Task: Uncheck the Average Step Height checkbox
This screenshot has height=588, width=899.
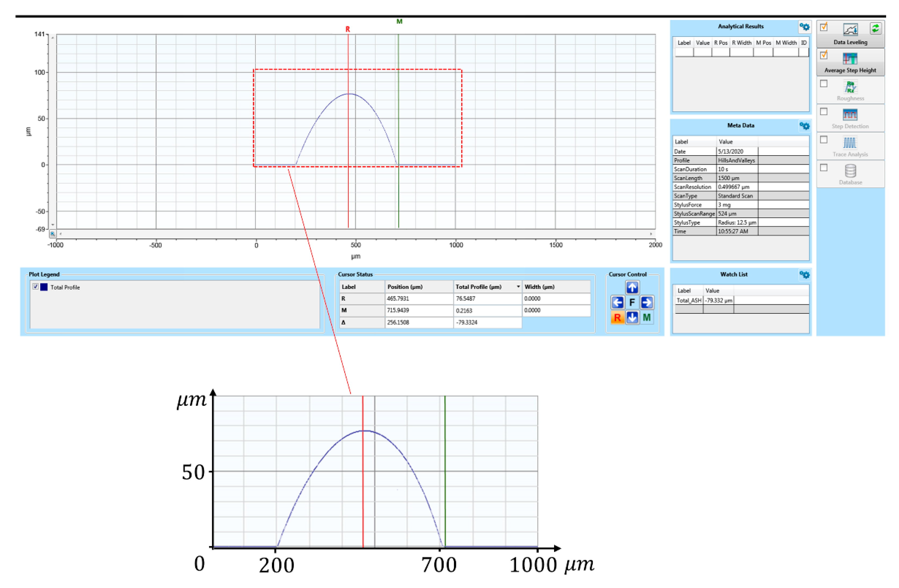Action: (x=824, y=55)
